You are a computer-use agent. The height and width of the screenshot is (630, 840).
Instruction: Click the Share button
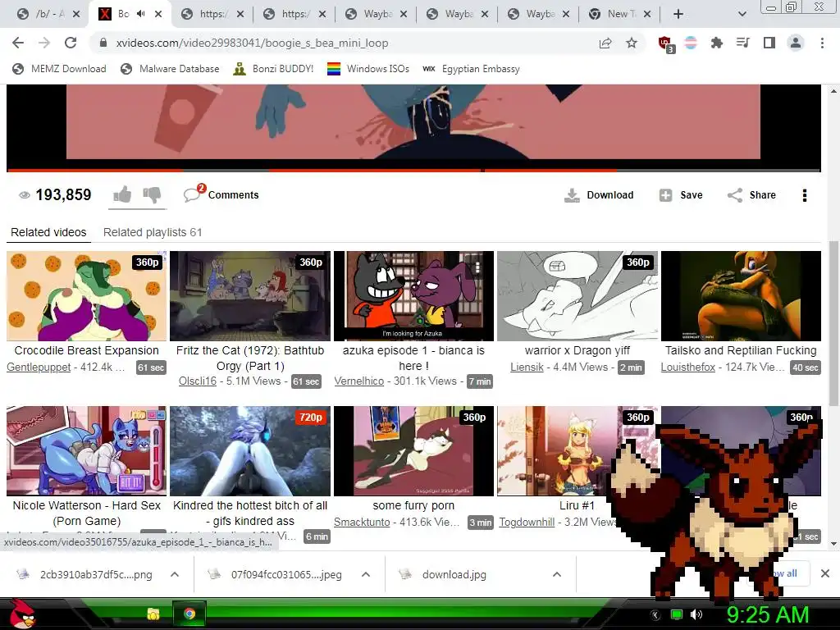751,195
